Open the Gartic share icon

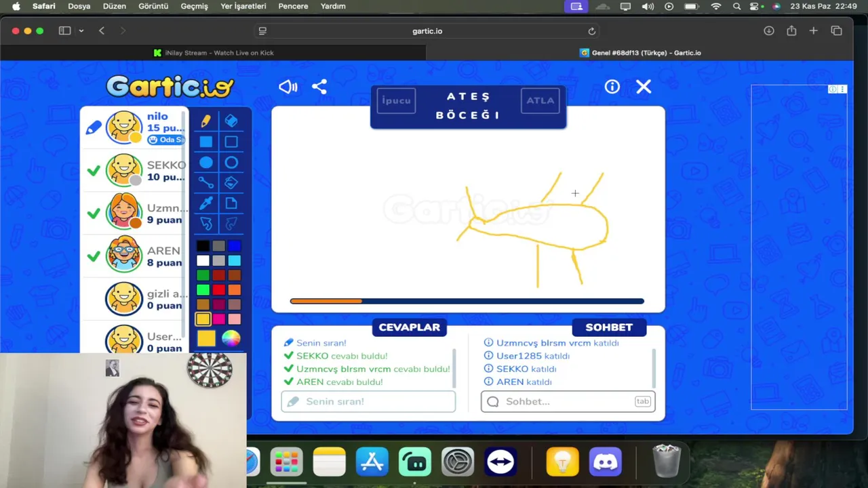click(x=319, y=87)
